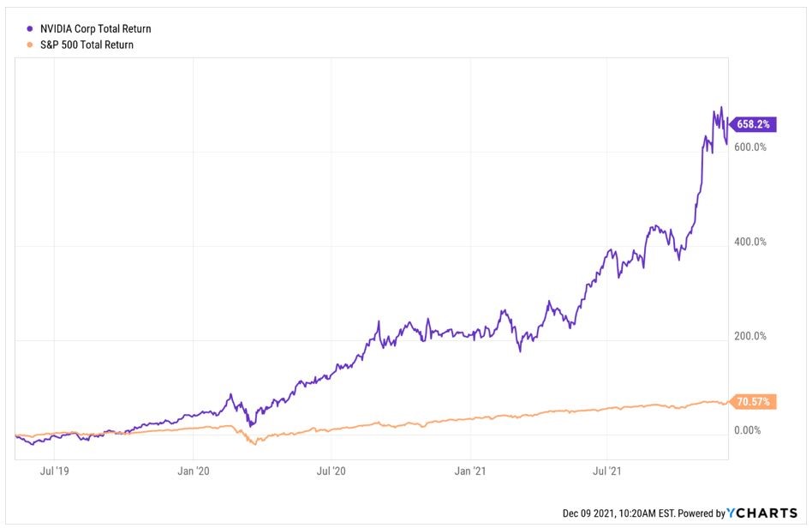Click the 600.0% y-axis label
The height and width of the screenshot is (528, 812).
pyautogui.click(x=751, y=147)
